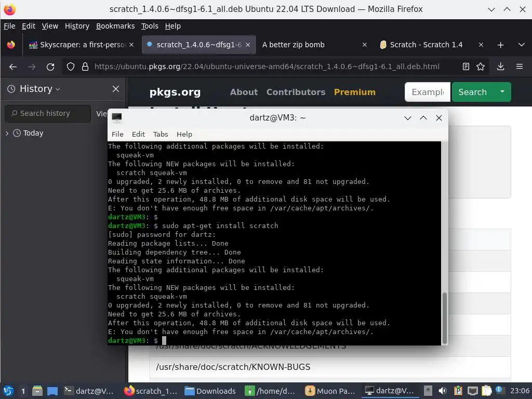Screen dimensions: 532x399
Task: Switch to Muon Package Manager task
Action: pyautogui.click(x=330, y=391)
